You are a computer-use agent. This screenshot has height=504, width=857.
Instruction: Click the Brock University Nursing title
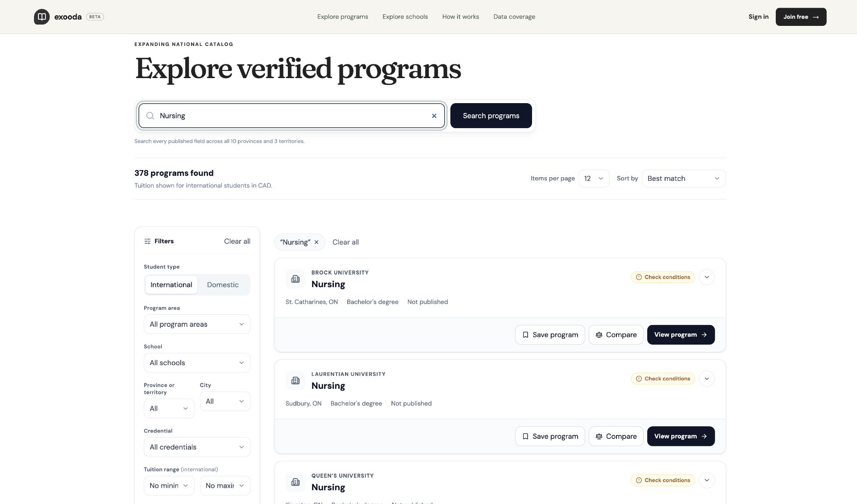click(x=328, y=284)
